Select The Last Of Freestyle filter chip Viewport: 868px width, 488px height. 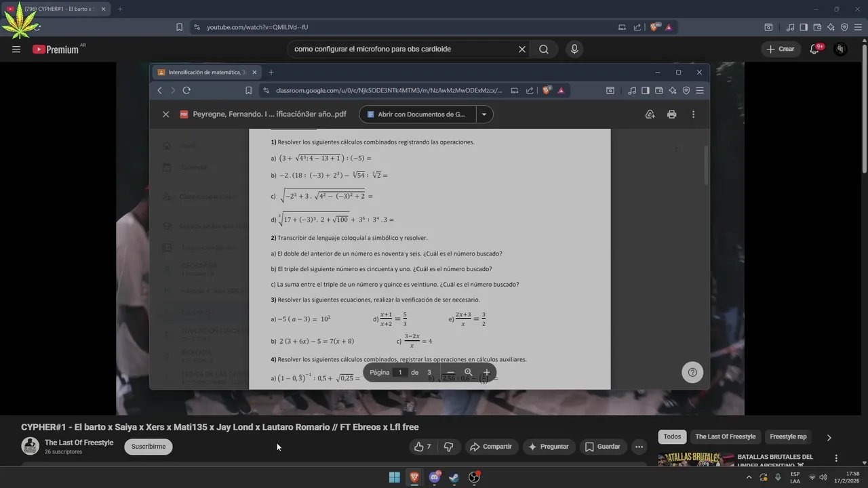point(725,436)
